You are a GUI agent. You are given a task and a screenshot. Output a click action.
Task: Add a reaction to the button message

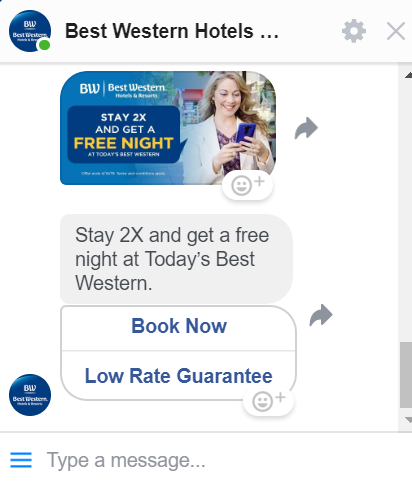269,401
